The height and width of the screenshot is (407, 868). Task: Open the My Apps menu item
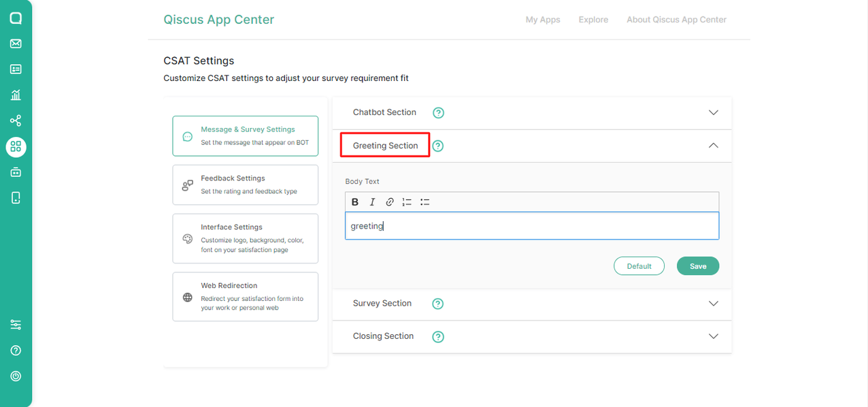pyautogui.click(x=542, y=19)
